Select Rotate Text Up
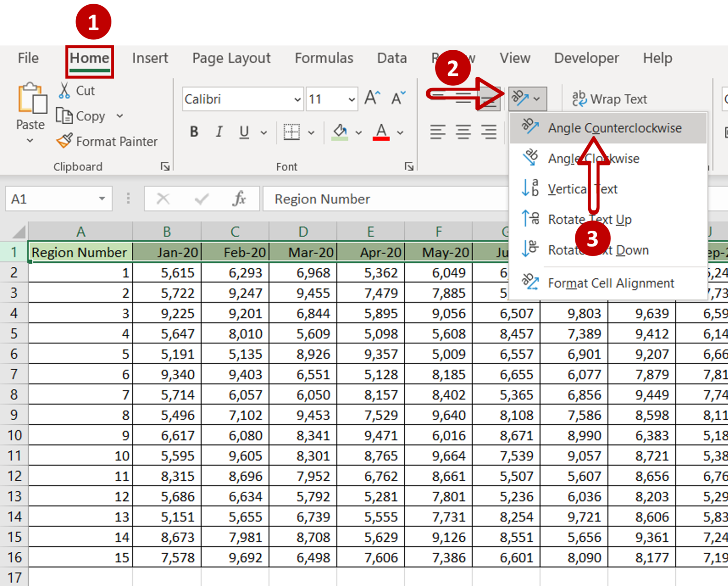This screenshot has height=586, width=728. tap(608, 219)
